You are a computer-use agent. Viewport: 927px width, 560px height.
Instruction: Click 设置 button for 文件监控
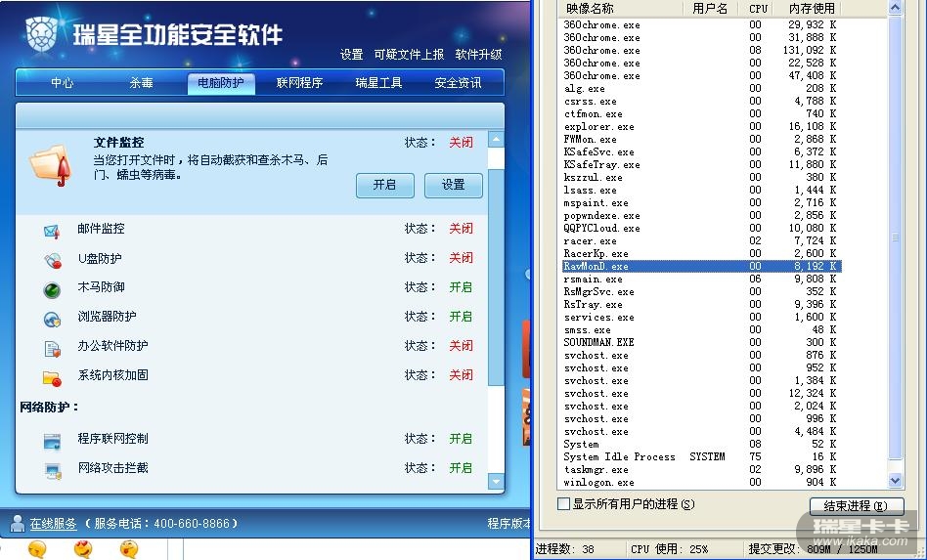coord(454,185)
